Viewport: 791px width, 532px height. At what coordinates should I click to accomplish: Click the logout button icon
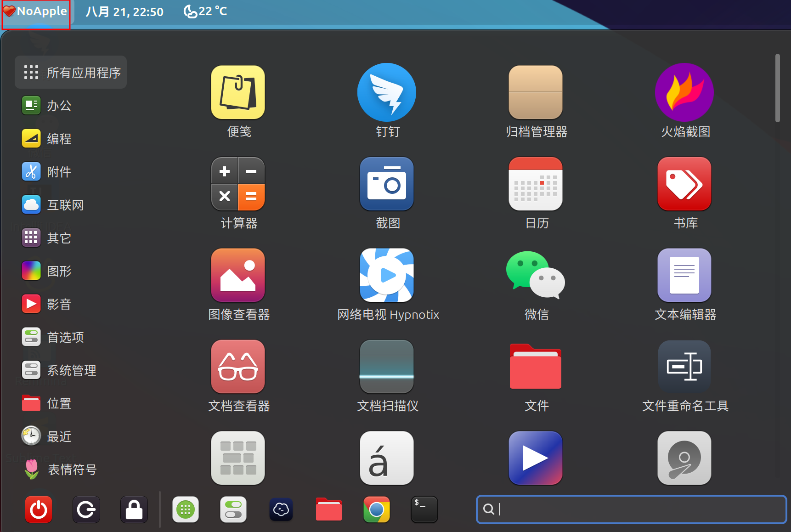pyautogui.click(x=86, y=509)
